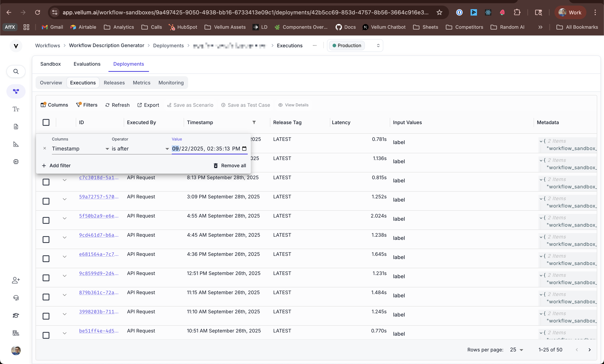The height and width of the screenshot is (364, 604).
Task: Select checkbox for row 9cd461d7-b6a
Action: click(46, 239)
